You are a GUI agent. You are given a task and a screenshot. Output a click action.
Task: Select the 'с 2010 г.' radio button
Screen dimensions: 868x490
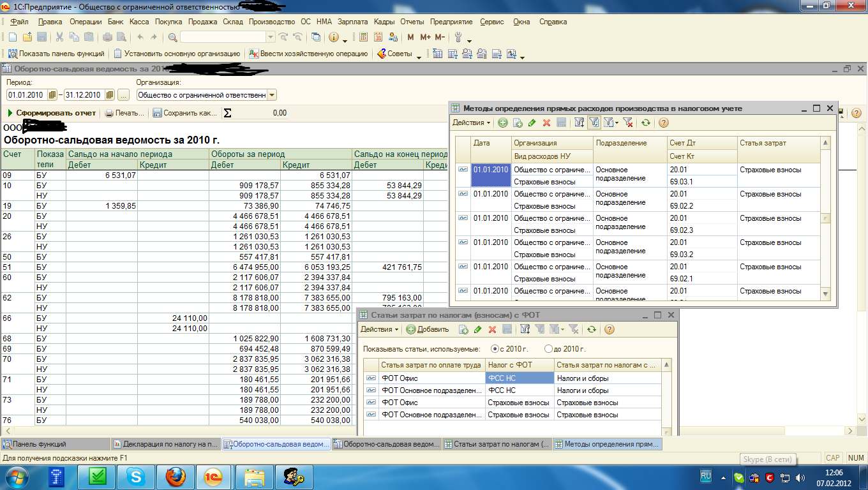point(495,349)
